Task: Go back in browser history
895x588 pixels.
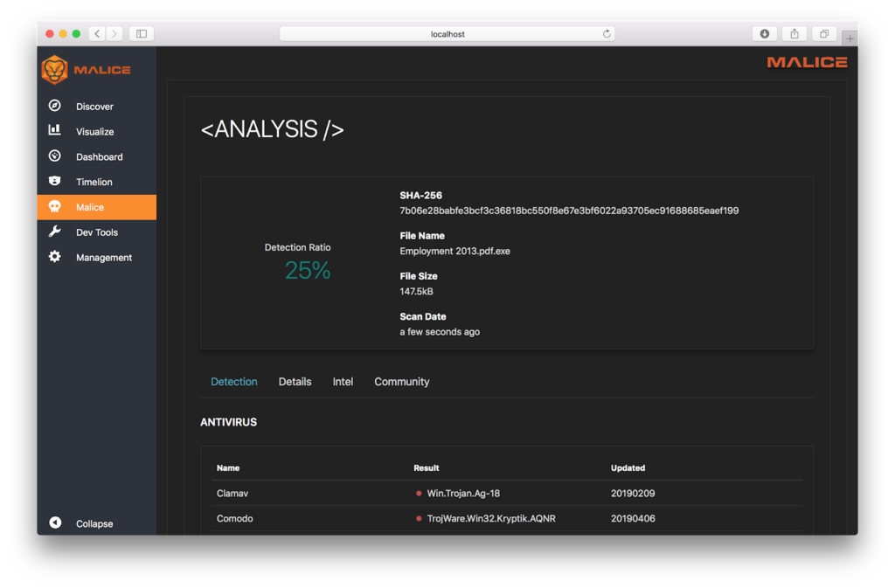Action: pos(97,34)
